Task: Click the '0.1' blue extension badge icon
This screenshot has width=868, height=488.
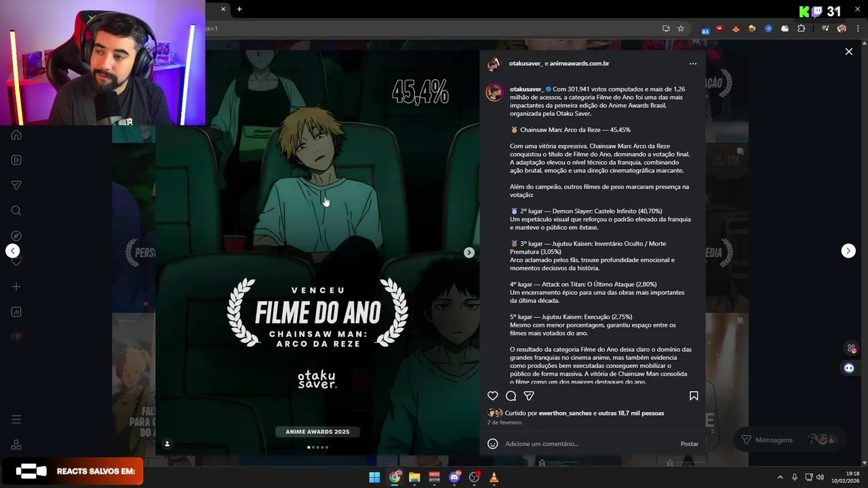Action: click(x=705, y=30)
